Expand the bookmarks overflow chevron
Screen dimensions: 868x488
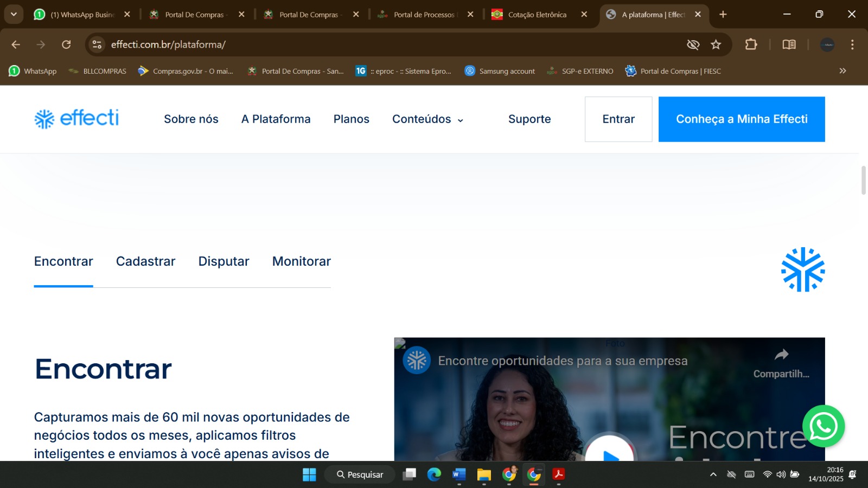(843, 71)
